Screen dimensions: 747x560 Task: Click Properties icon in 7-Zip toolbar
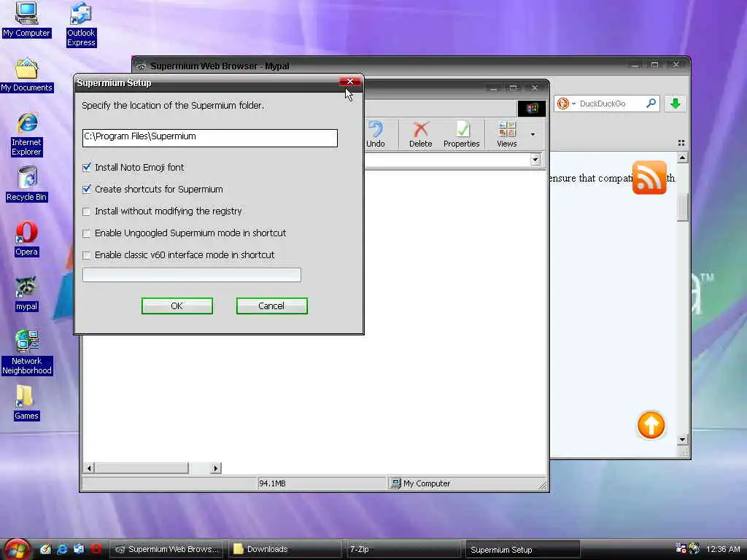pos(462,134)
